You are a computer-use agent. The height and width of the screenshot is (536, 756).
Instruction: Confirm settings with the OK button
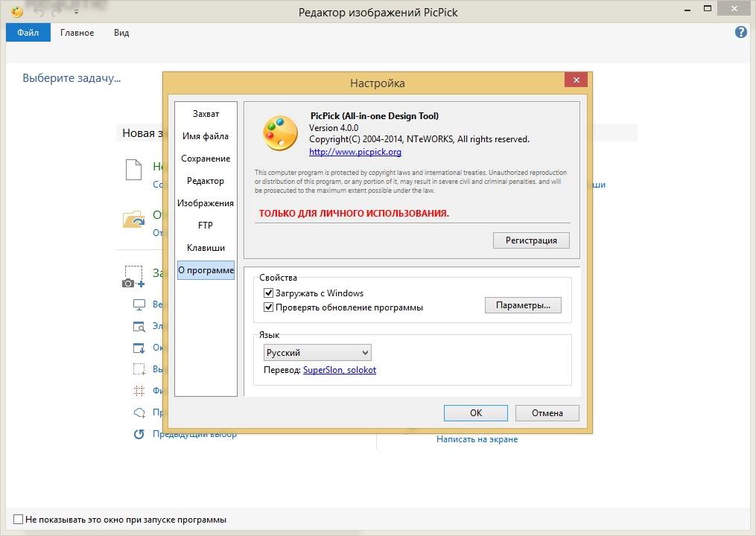(x=476, y=413)
